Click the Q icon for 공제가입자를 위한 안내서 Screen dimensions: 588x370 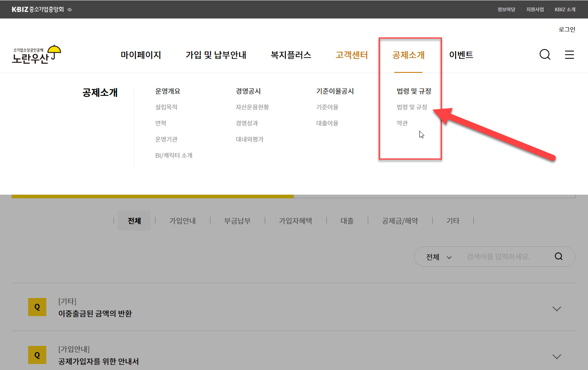click(37, 355)
